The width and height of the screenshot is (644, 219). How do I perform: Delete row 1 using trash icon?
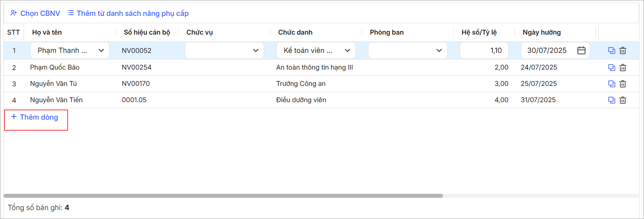point(623,50)
